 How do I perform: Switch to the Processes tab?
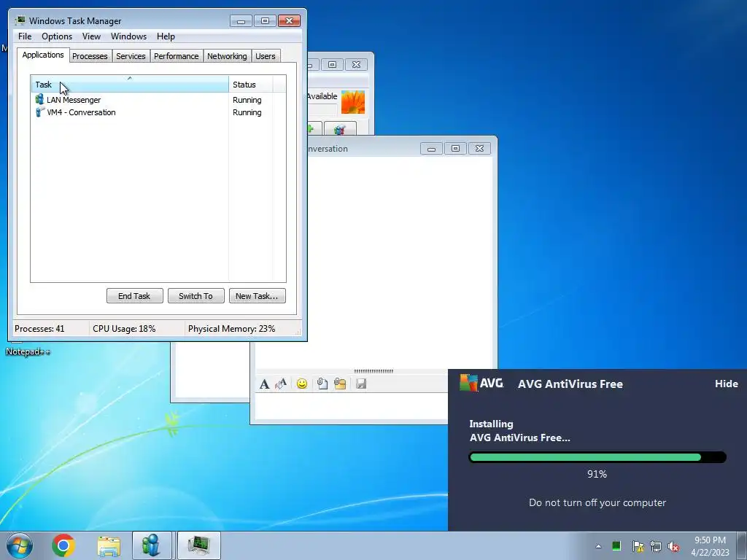(90, 56)
